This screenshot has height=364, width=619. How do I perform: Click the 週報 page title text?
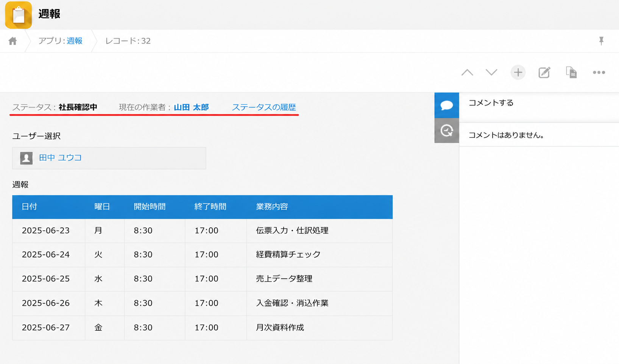point(49,14)
